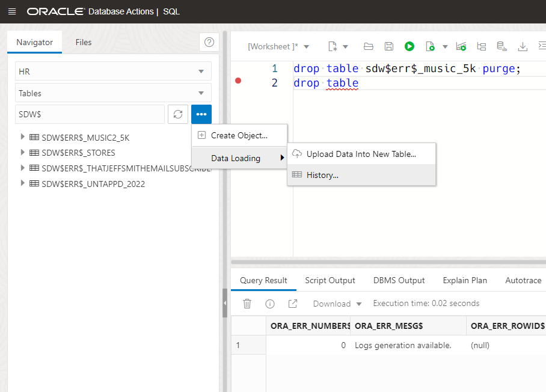The height and width of the screenshot is (392, 546).
Task: Click the ORA_ERR_NUMBER$ column header
Action: (x=308, y=326)
